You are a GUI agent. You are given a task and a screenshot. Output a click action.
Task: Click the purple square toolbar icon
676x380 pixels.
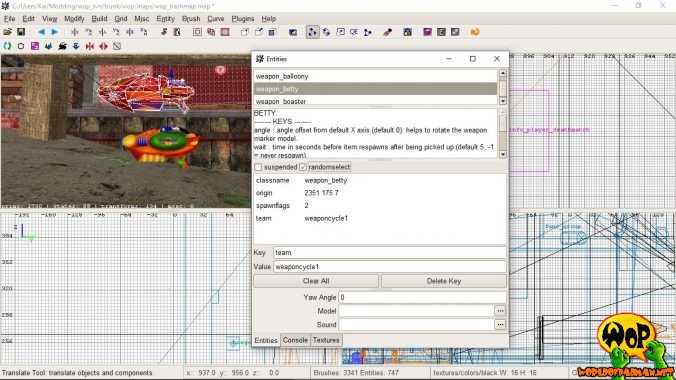(427, 32)
